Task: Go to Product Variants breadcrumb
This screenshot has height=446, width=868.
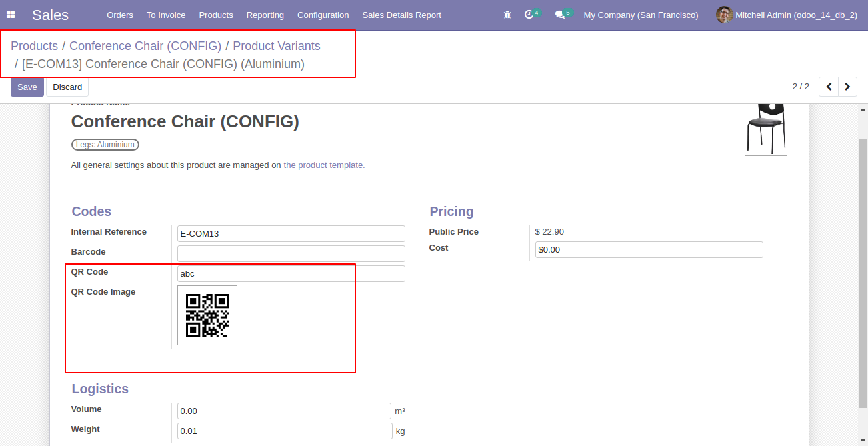Action: click(277, 46)
